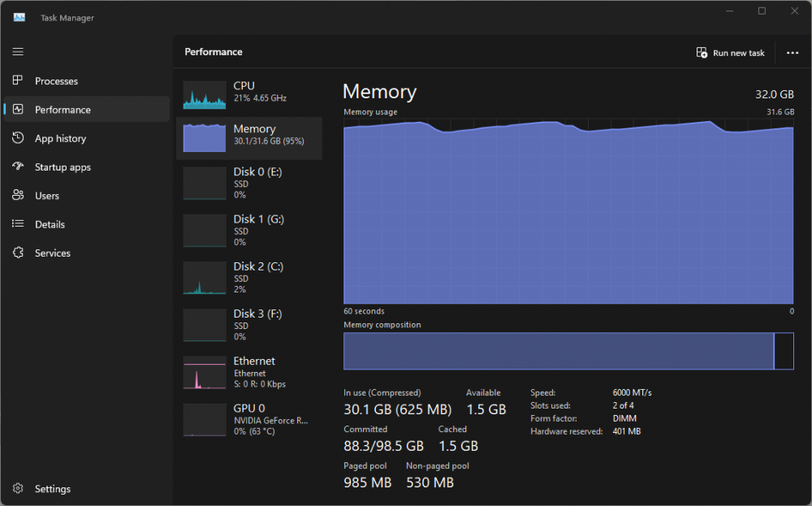Collapse the sidebar using hamburger button
812x506 pixels.
(17, 51)
